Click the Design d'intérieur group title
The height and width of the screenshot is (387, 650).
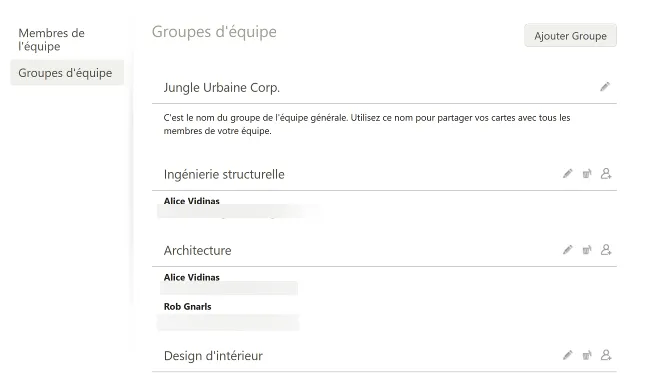click(213, 356)
